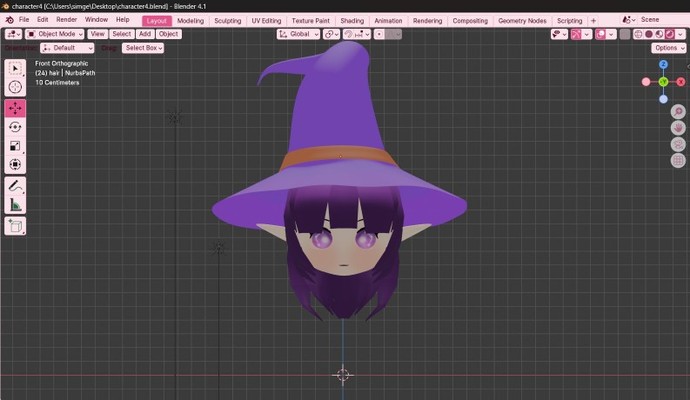Viewport: 690px width, 400px height.
Task: Open object visibility filter dropdown
Action: pyautogui.click(x=559, y=34)
